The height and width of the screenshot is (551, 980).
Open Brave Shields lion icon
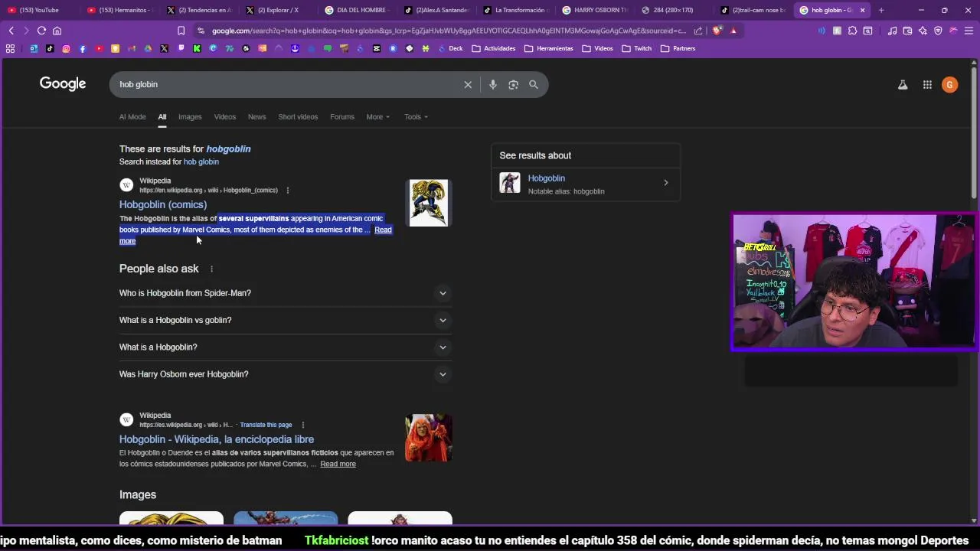point(717,31)
